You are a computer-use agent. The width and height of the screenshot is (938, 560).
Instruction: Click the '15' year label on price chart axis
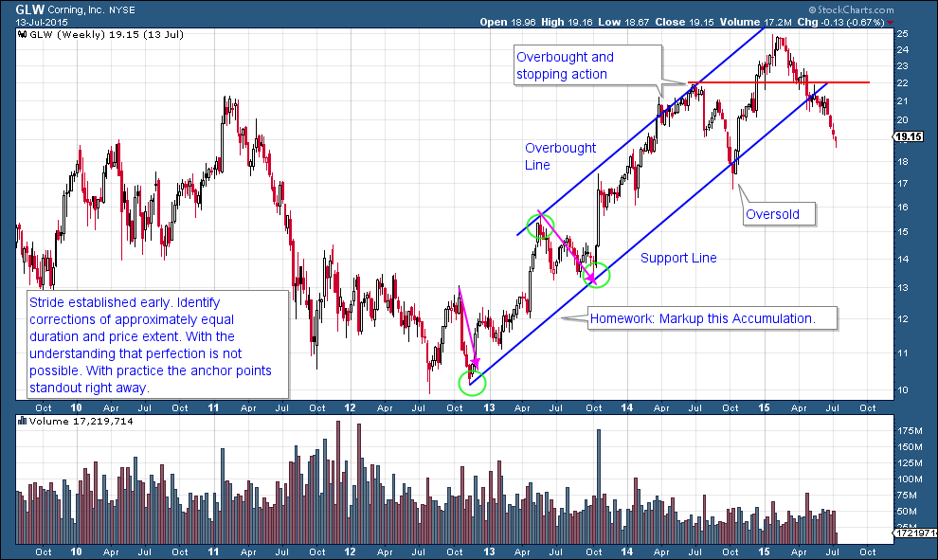pos(764,408)
